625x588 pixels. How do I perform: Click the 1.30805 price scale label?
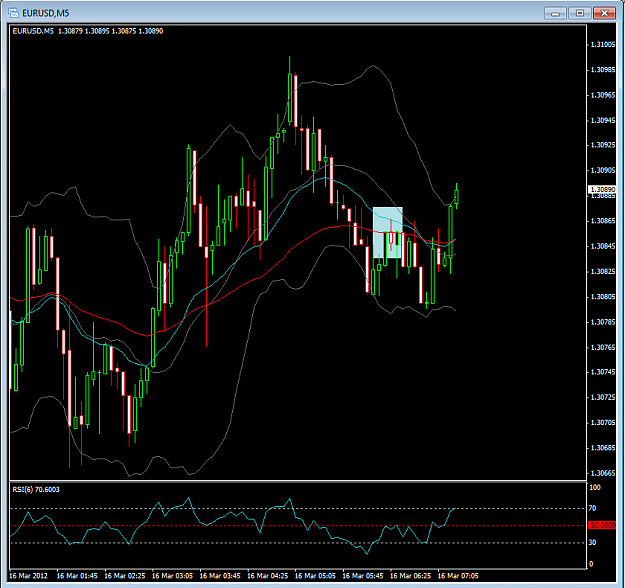[x=603, y=297]
